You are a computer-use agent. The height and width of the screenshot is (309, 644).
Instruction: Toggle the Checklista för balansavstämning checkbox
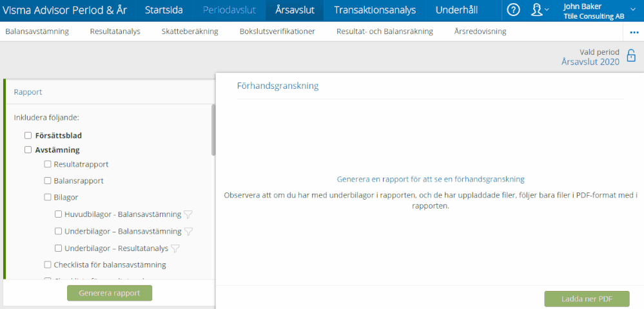(48, 265)
